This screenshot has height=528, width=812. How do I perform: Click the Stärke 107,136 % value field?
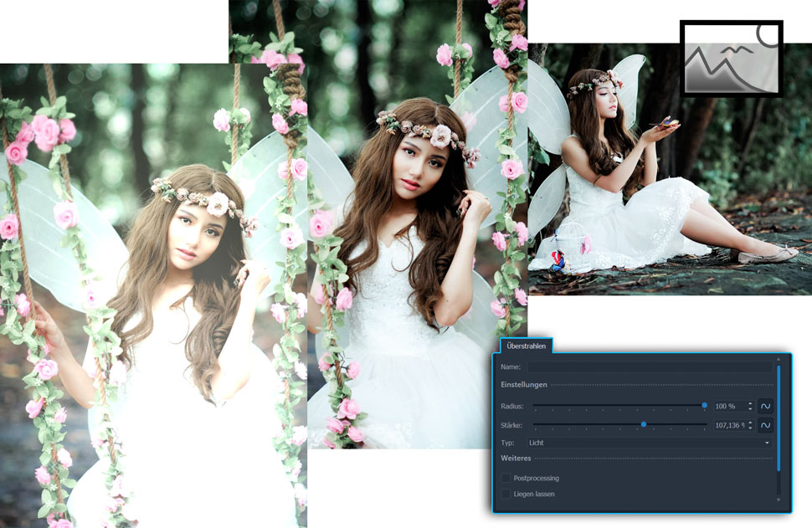click(x=730, y=426)
